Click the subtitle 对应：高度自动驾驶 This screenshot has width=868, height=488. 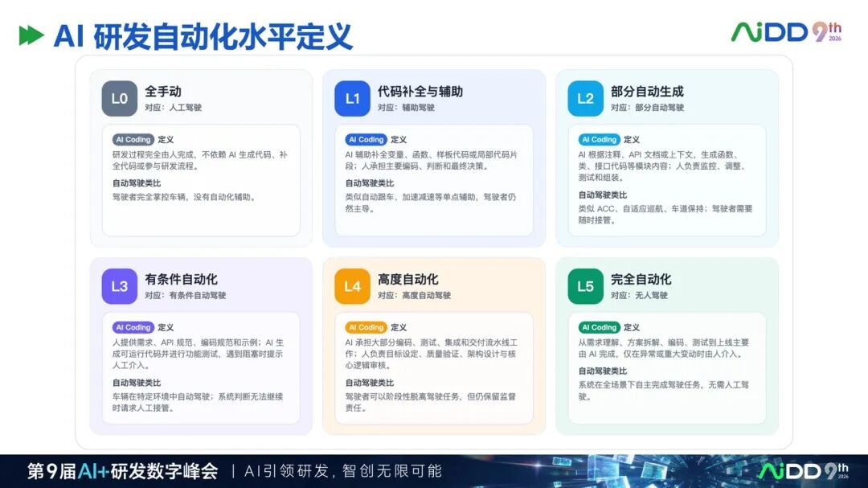[x=414, y=295]
